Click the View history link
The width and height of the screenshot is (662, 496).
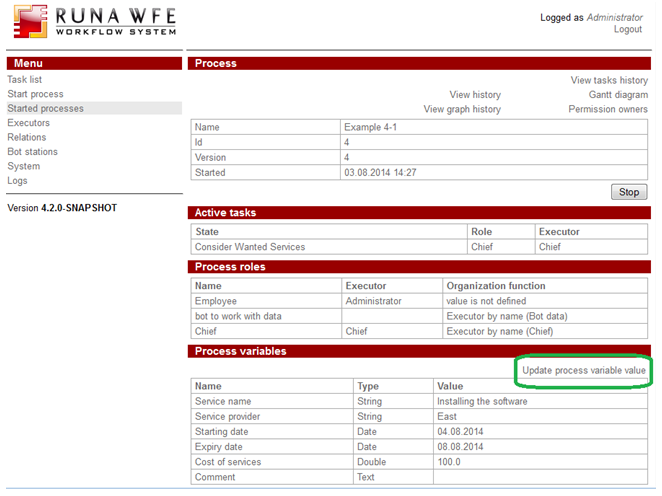475,95
